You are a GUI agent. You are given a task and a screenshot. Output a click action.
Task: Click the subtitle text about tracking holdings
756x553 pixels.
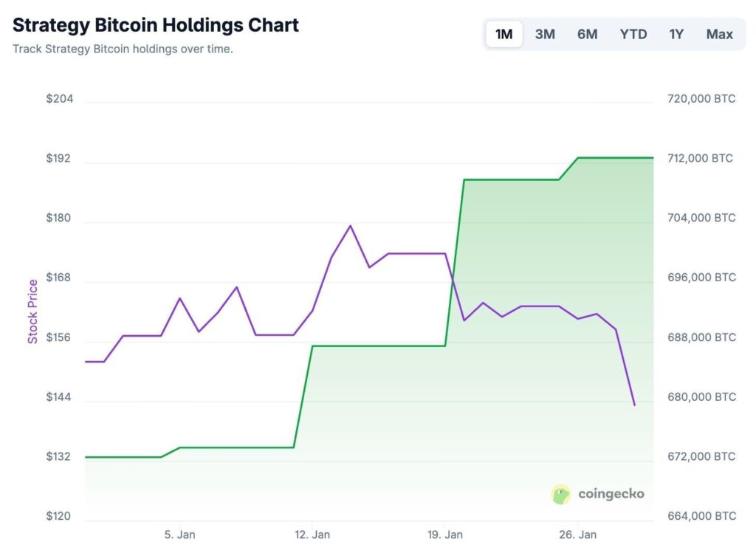[123, 50]
